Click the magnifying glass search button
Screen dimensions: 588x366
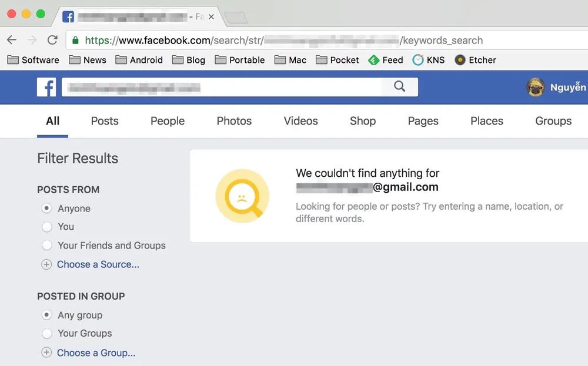tap(400, 87)
